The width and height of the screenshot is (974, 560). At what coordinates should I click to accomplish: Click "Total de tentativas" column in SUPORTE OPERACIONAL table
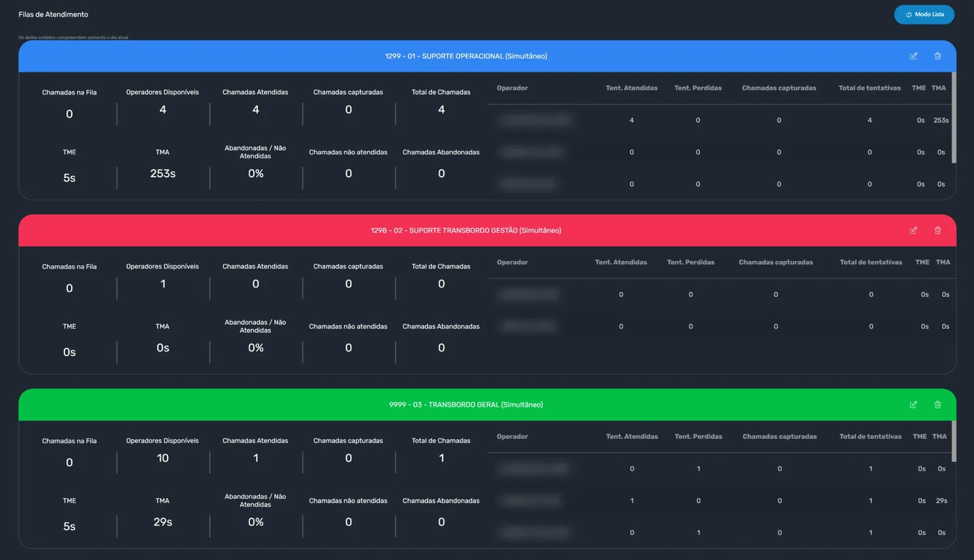point(870,88)
